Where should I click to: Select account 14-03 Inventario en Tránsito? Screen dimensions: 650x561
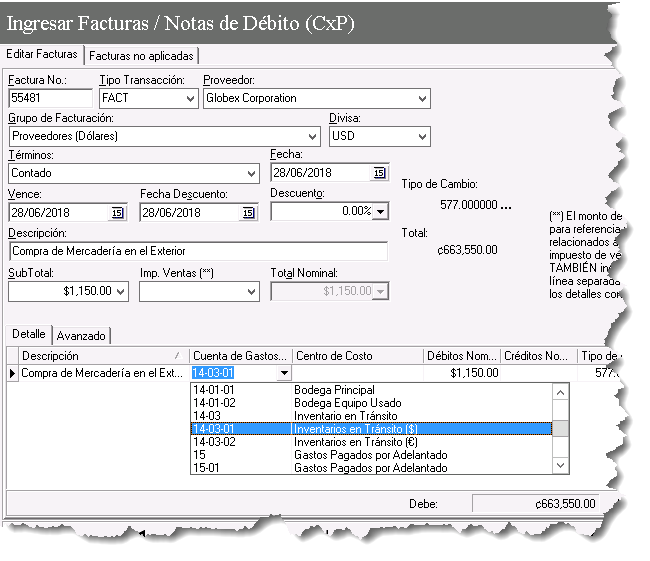371,416
